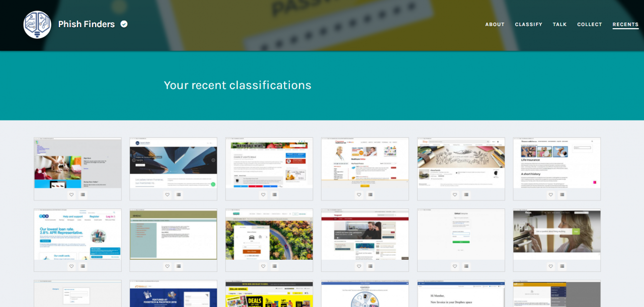Add the skyscraper page to a collection

(179, 195)
